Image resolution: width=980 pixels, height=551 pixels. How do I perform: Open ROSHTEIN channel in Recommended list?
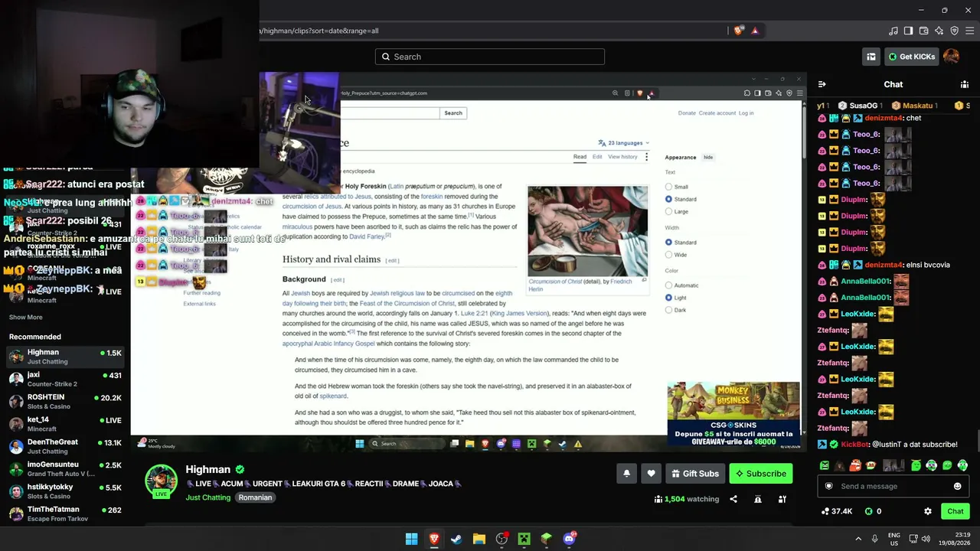[65, 401]
